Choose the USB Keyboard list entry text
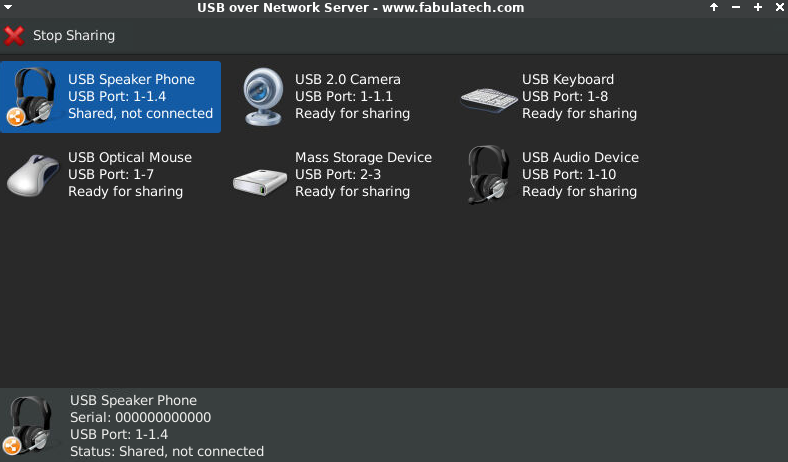 568,80
